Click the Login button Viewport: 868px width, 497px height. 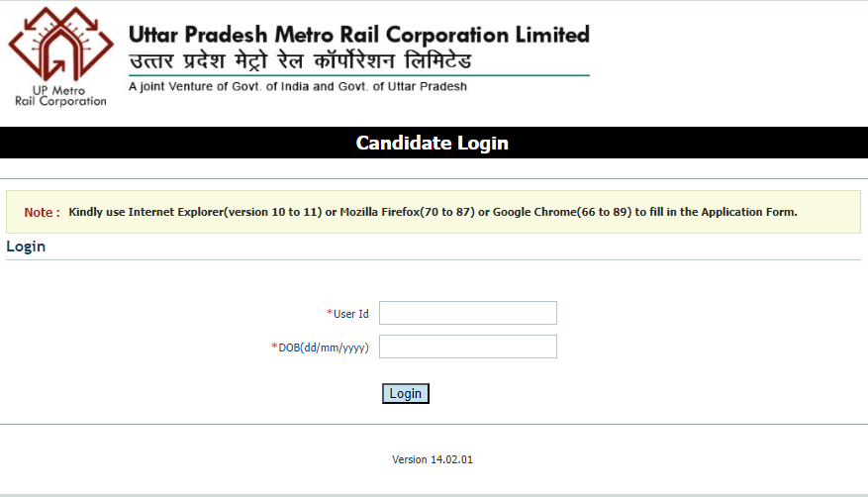coord(405,393)
